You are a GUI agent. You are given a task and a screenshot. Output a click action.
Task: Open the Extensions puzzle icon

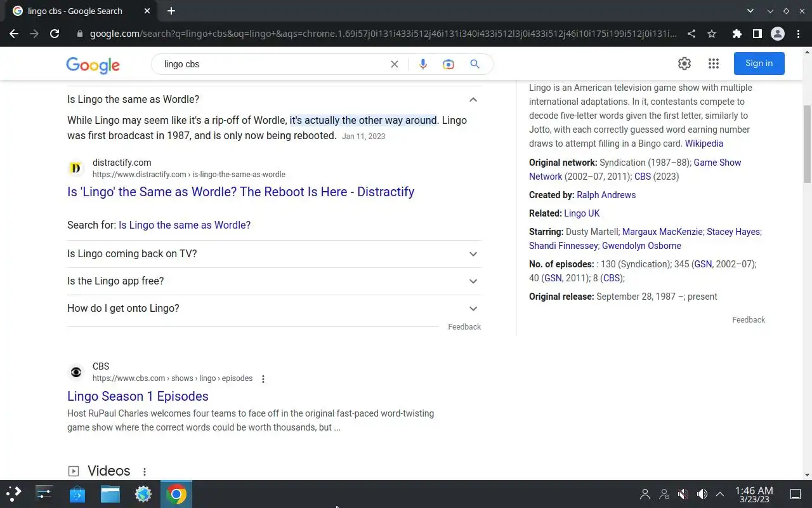click(737, 34)
